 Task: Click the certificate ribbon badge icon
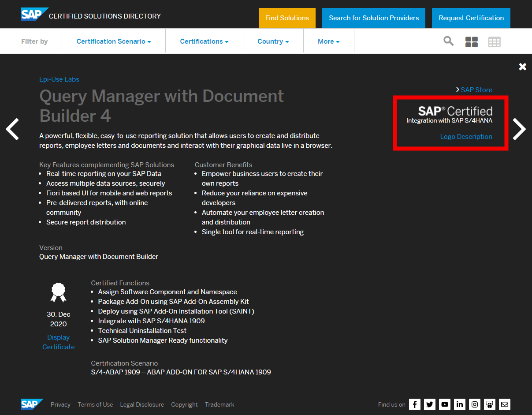58,292
